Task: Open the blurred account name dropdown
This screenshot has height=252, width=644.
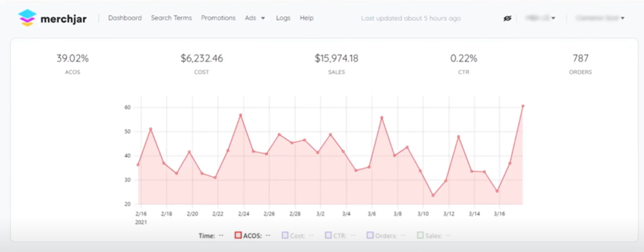Action: (600, 18)
